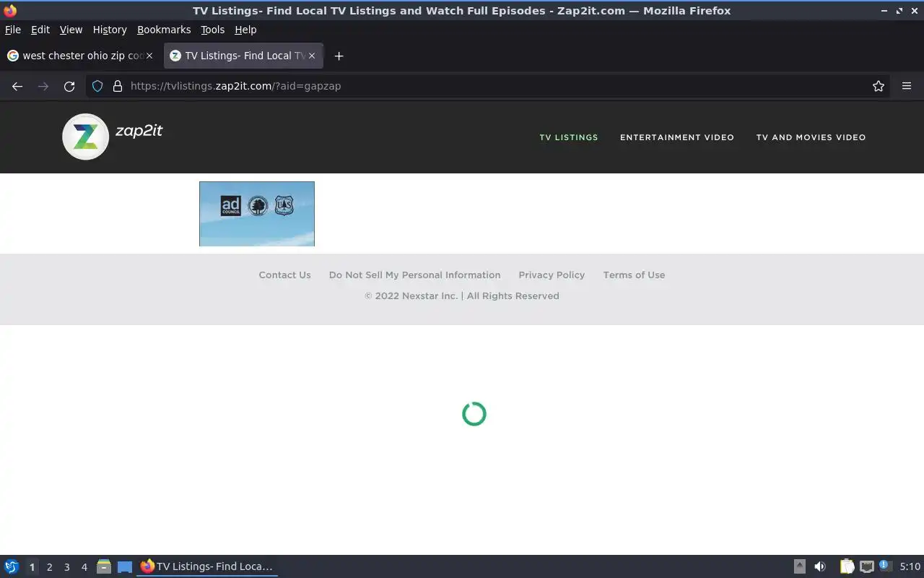Click the TV LISTINGS nav link

coord(569,137)
